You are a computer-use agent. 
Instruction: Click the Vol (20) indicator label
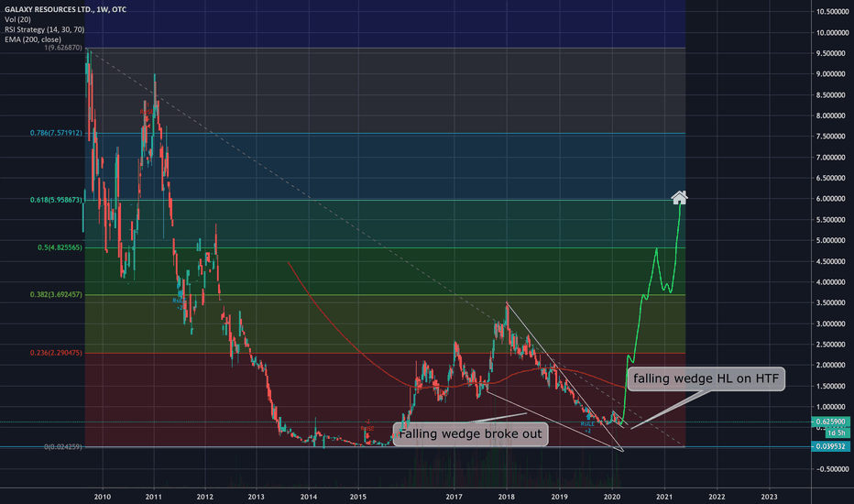pos(17,19)
